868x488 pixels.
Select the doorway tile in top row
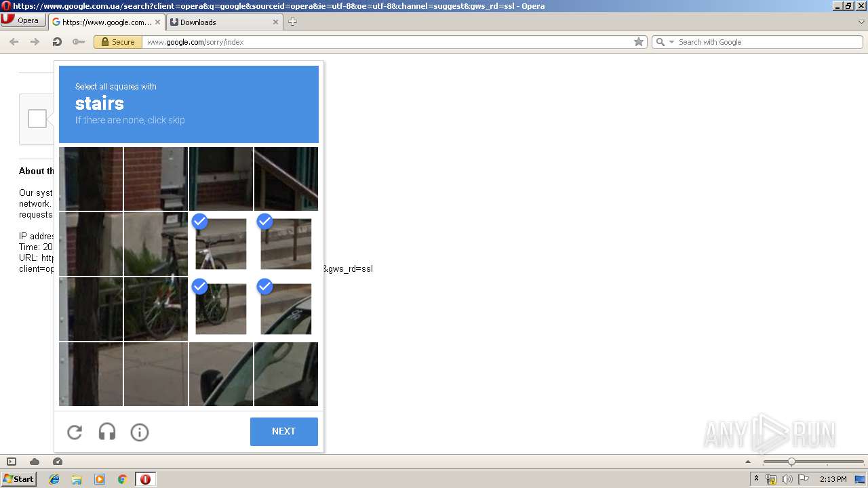pos(221,179)
